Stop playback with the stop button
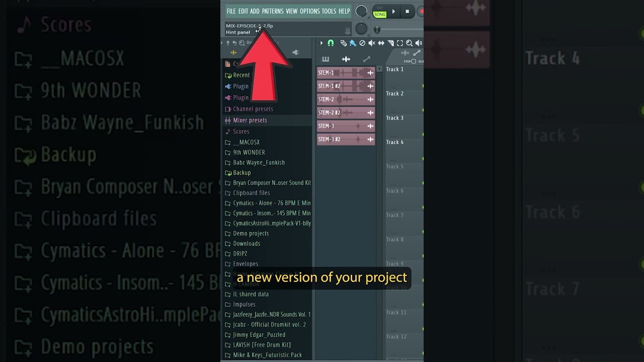Image resolution: width=644 pixels, height=362 pixels. 407,12
